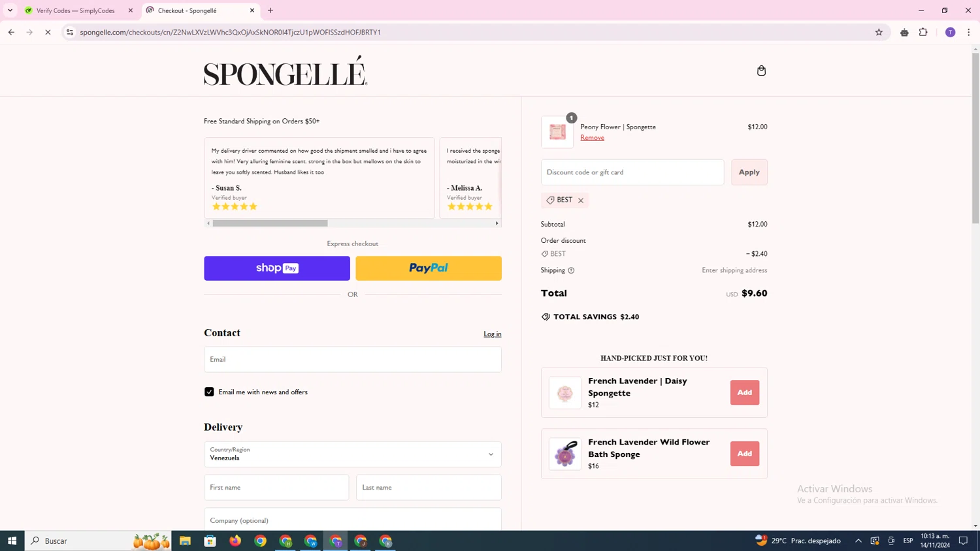Viewport: 980px width, 551px height.
Task: Open the notification center icon
Action: coord(963,541)
